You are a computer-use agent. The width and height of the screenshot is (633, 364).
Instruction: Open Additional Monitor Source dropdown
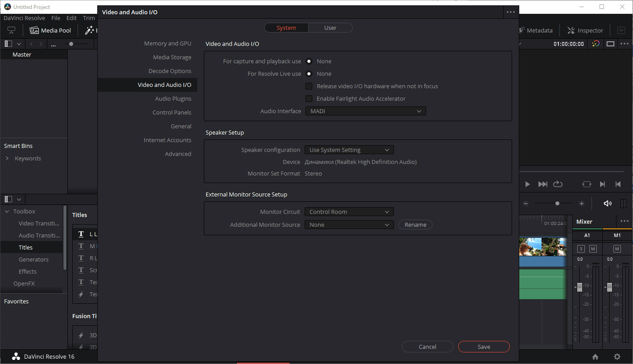coord(349,225)
